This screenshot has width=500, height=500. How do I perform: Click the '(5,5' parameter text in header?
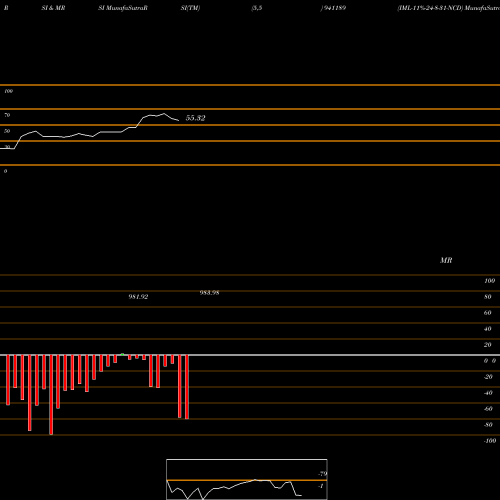tap(257, 8)
